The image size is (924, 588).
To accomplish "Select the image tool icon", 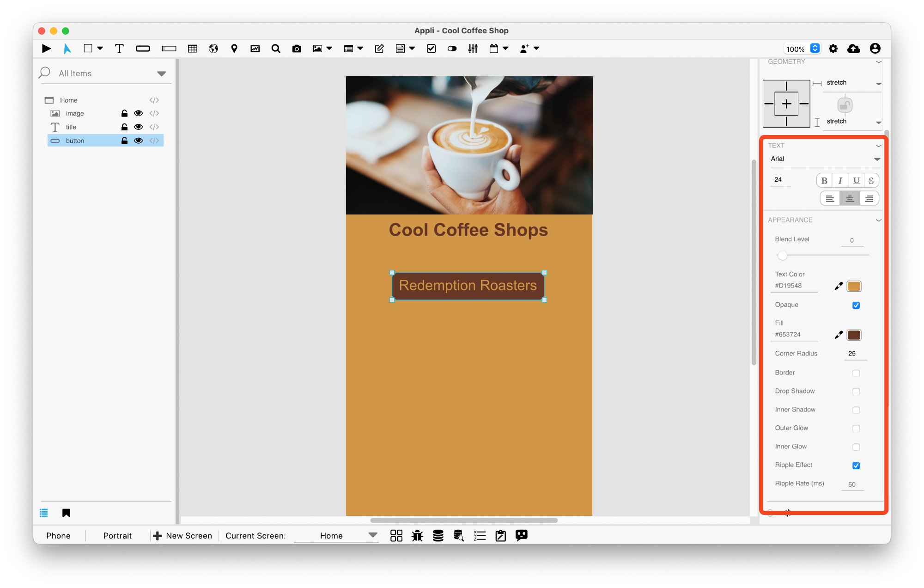I will [317, 49].
